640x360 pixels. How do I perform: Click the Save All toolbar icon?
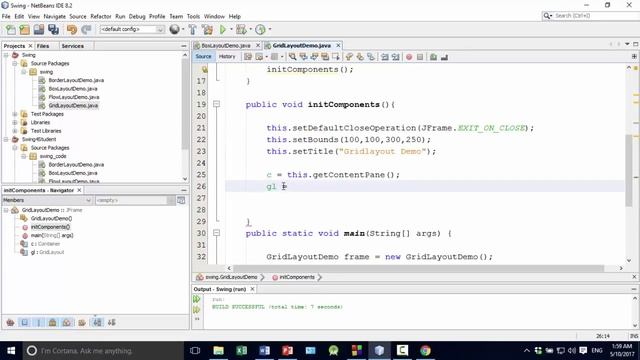pyautogui.click(x=53, y=29)
